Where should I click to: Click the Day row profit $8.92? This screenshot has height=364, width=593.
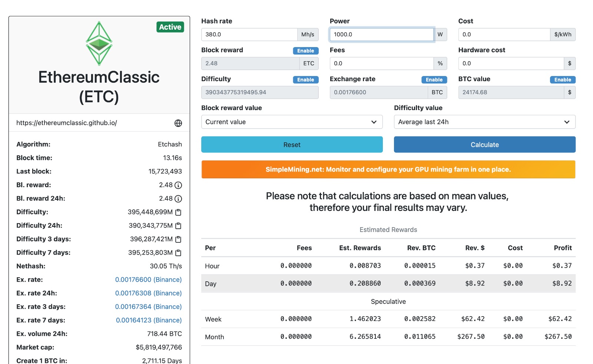click(x=562, y=284)
